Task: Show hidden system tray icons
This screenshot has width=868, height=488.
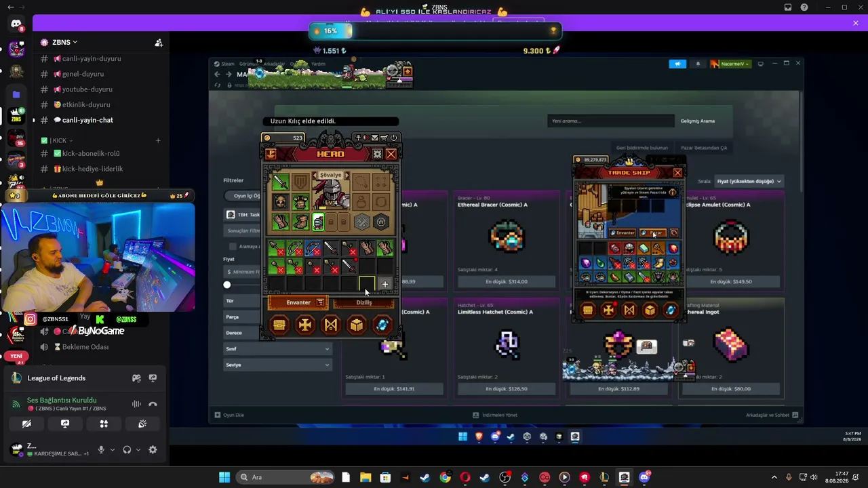Action: coord(774,477)
